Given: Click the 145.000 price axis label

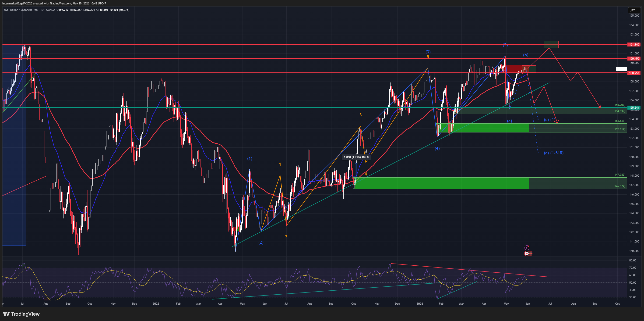Looking at the screenshot, I should (634, 204).
